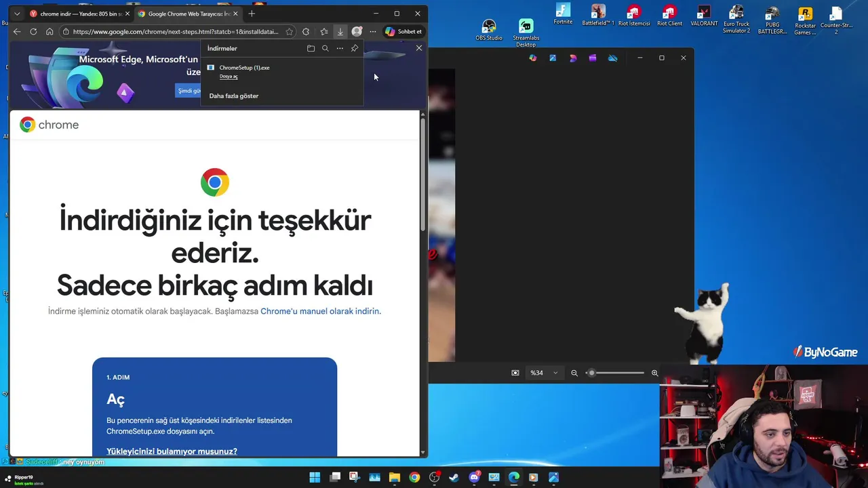Open the Rockstar Games shortcut
This screenshot has height=488, width=868.
tap(805, 20)
